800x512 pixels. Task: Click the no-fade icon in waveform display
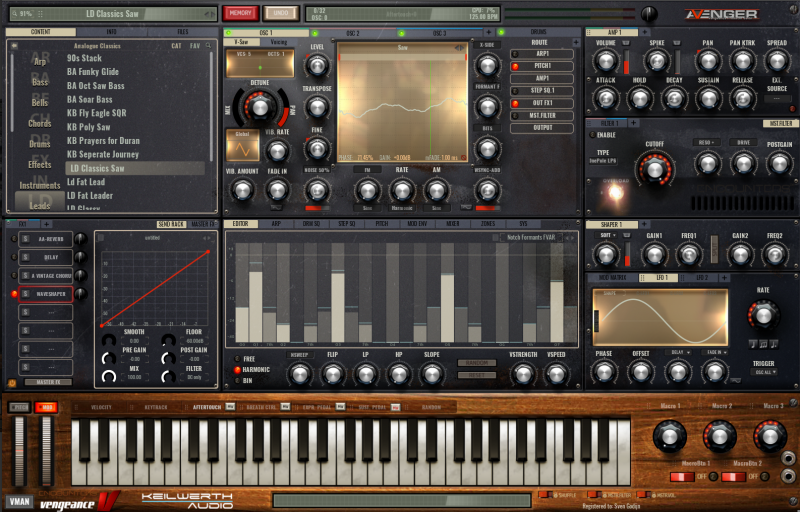[x=463, y=158]
